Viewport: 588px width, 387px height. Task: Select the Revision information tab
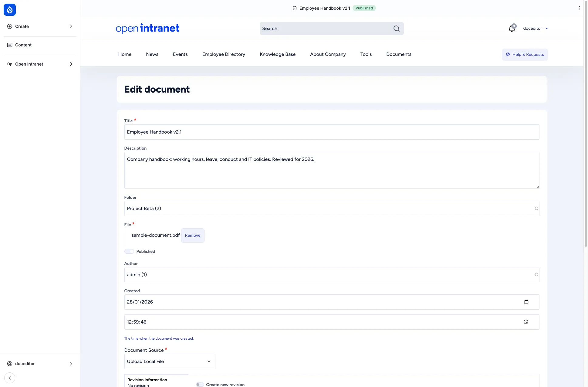tap(157, 382)
